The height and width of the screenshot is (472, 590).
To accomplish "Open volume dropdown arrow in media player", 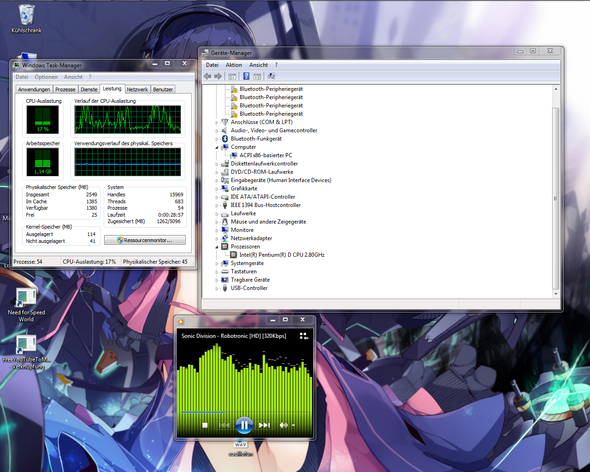I will coord(293,425).
